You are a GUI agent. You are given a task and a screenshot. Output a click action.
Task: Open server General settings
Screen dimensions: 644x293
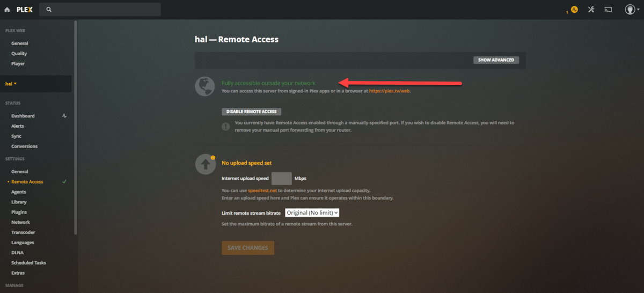coord(20,172)
